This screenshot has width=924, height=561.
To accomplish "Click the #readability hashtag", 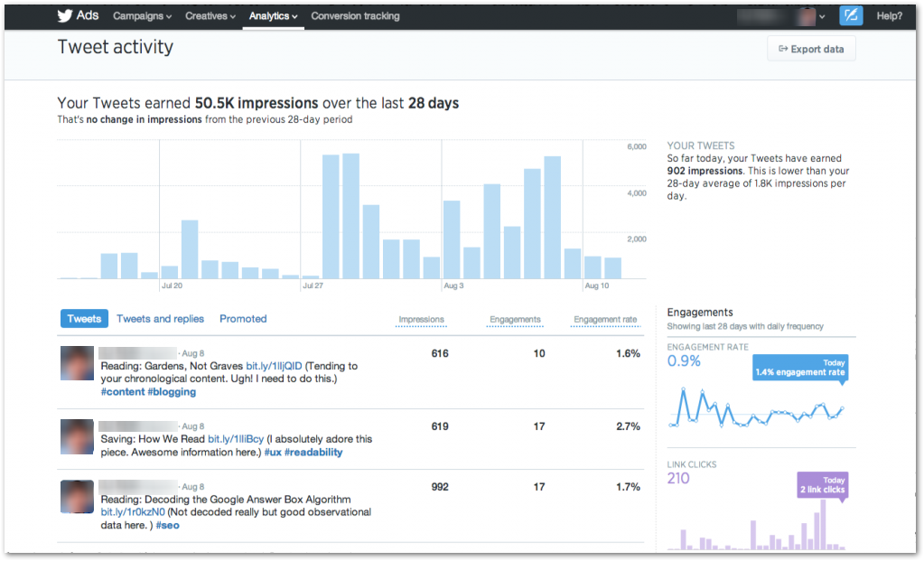I will (x=313, y=452).
